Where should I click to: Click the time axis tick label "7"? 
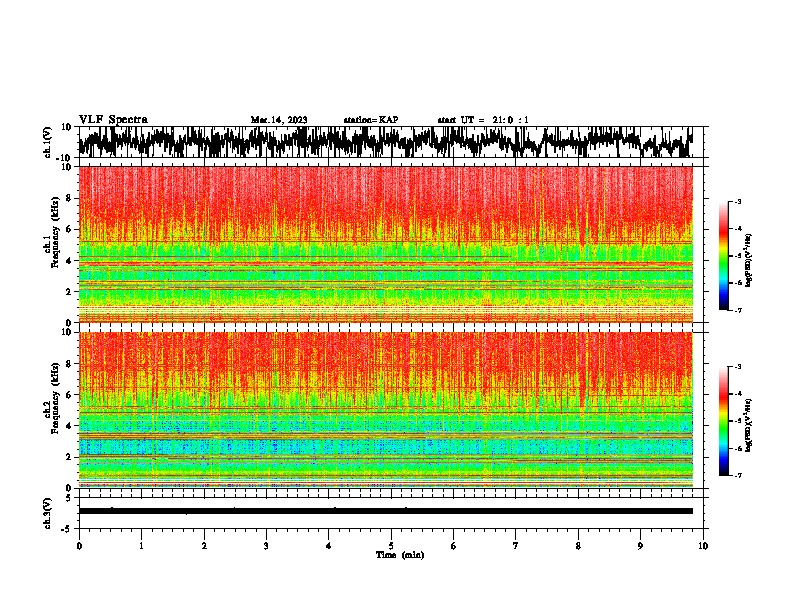pos(516,546)
